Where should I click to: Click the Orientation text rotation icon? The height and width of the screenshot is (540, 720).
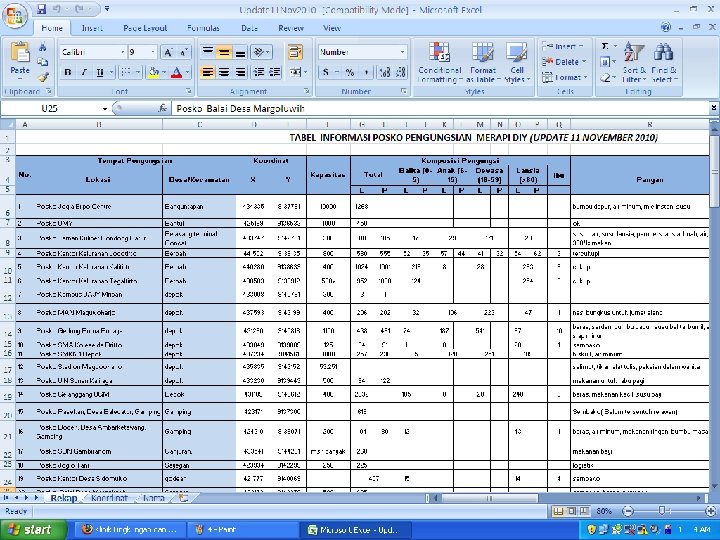261,52
